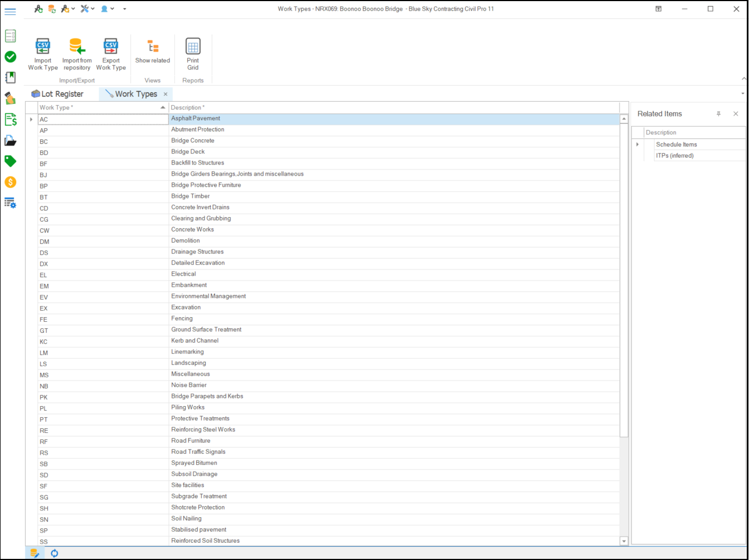This screenshot has height=560, width=749.
Task: Collapse the ribbon with the chevron arrow
Action: [743, 79]
